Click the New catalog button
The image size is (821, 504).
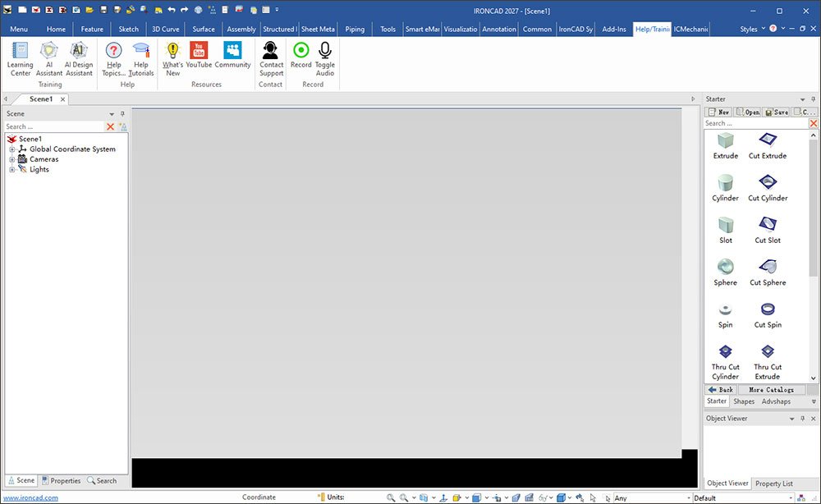coord(718,112)
